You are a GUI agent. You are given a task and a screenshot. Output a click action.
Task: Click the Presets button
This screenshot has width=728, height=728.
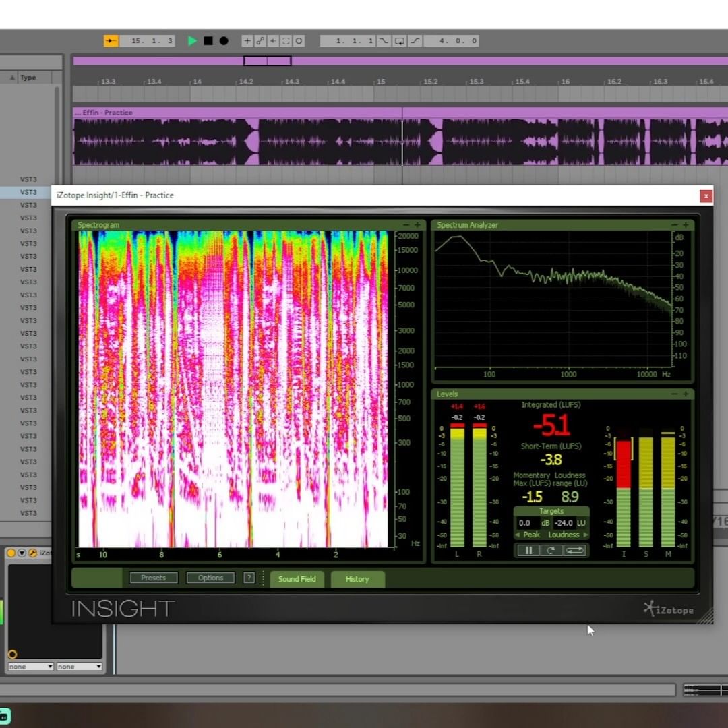pyautogui.click(x=154, y=578)
